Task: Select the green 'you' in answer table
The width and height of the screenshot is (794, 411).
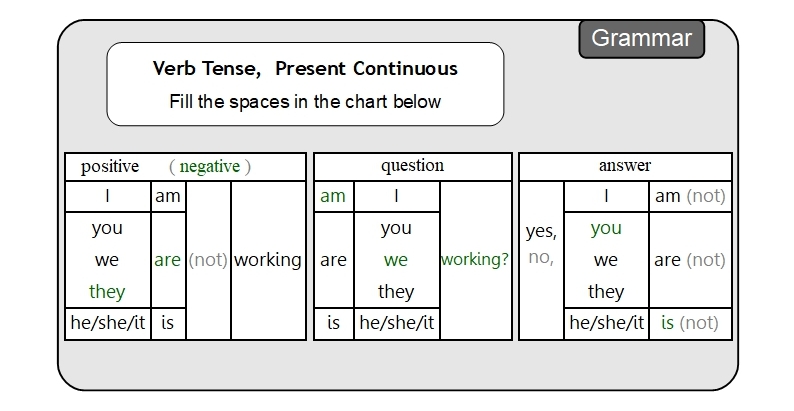Action: (606, 228)
